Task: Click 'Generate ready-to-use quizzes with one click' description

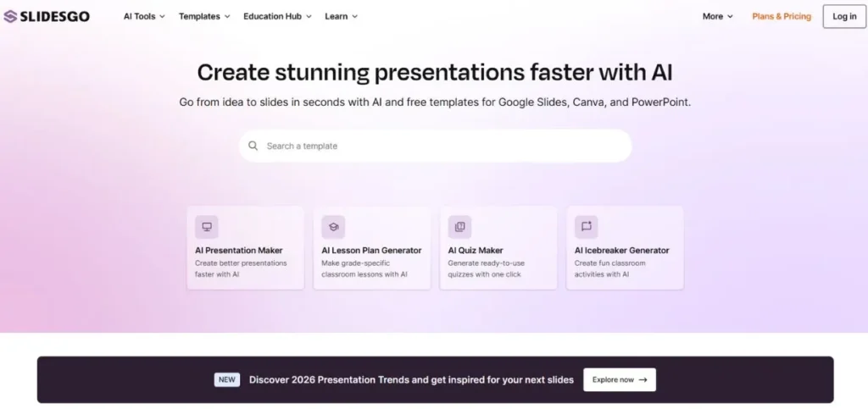Action: click(486, 268)
